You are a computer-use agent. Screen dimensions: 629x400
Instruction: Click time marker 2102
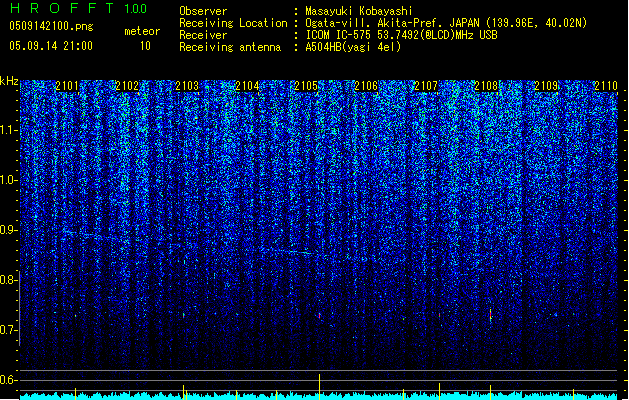(x=127, y=86)
